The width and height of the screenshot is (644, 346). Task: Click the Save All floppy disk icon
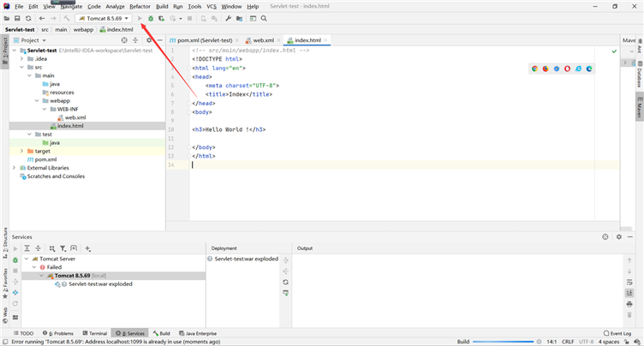[x=17, y=19]
